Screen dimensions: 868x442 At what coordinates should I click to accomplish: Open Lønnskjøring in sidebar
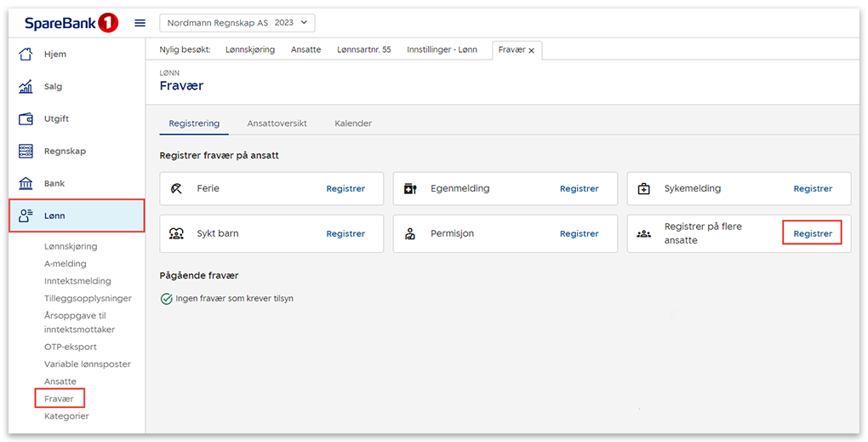click(x=71, y=246)
